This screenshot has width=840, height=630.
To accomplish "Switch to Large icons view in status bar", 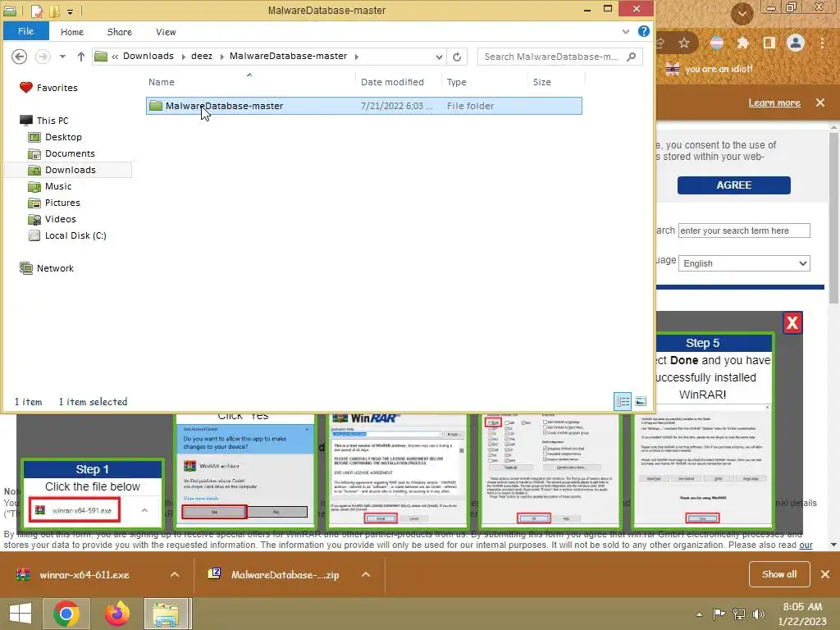I will click(640, 401).
